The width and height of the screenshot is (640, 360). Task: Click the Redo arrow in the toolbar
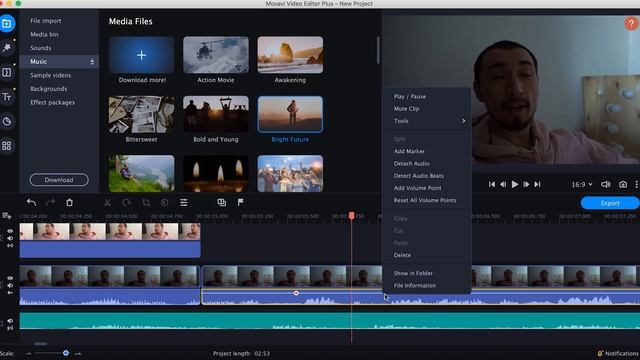coord(50,202)
